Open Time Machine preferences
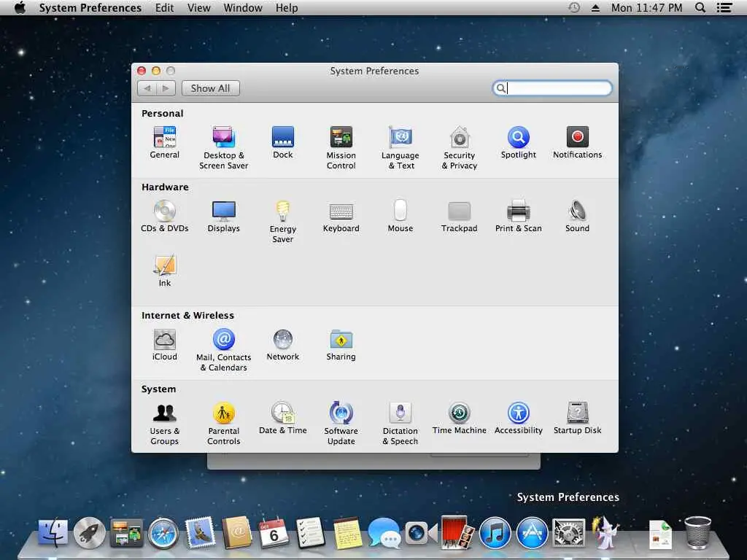Screen dimensions: 747x560 pyautogui.click(x=460, y=418)
